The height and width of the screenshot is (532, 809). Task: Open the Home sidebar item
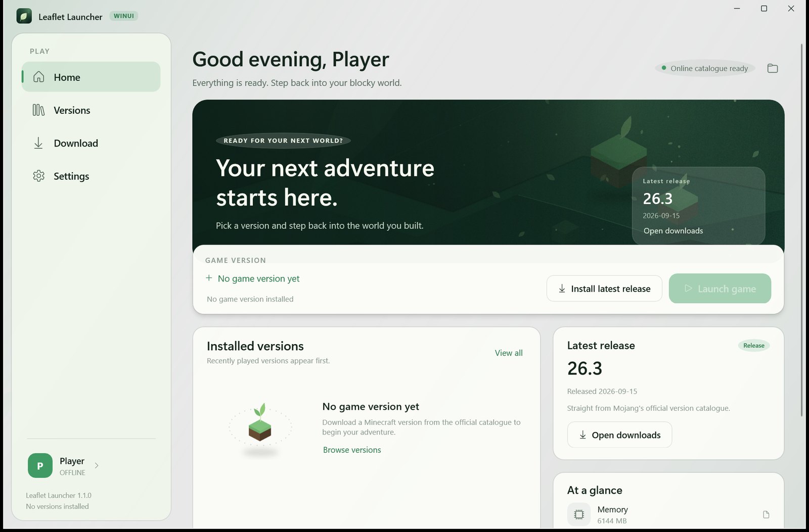91,77
